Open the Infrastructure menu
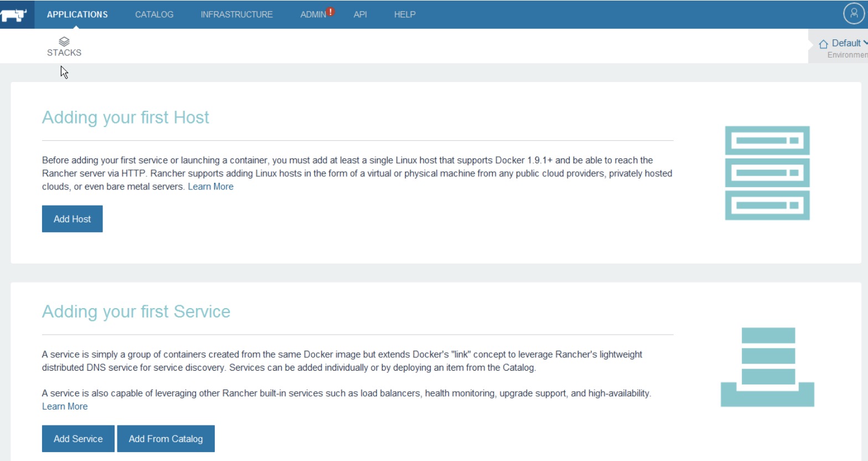Viewport: 868px width, 461px height. (237, 14)
